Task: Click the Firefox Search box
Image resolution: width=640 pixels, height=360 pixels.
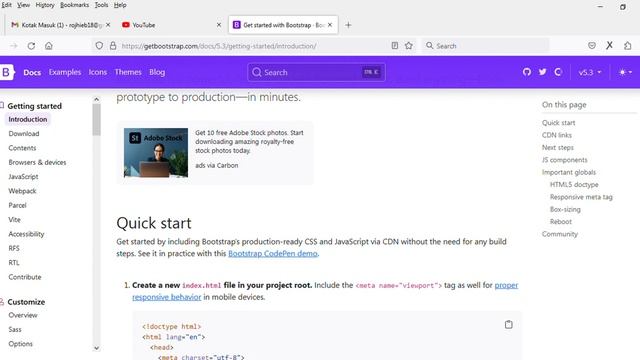Action: point(485,46)
